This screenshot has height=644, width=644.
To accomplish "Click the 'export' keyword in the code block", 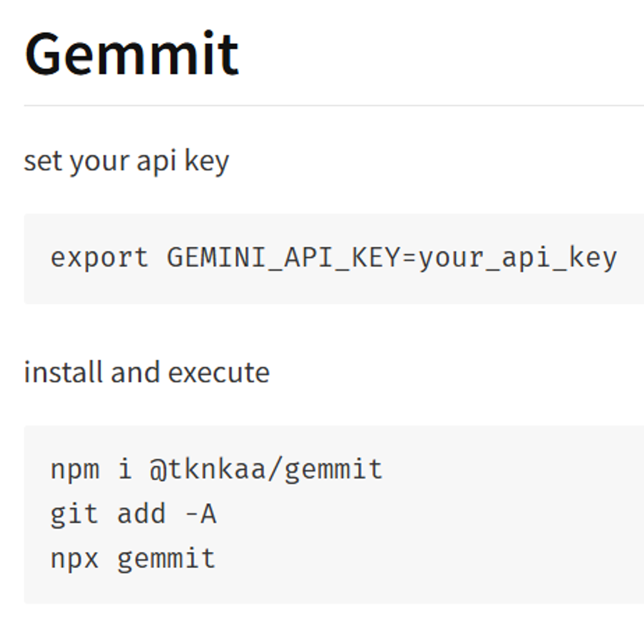I will (99, 258).
